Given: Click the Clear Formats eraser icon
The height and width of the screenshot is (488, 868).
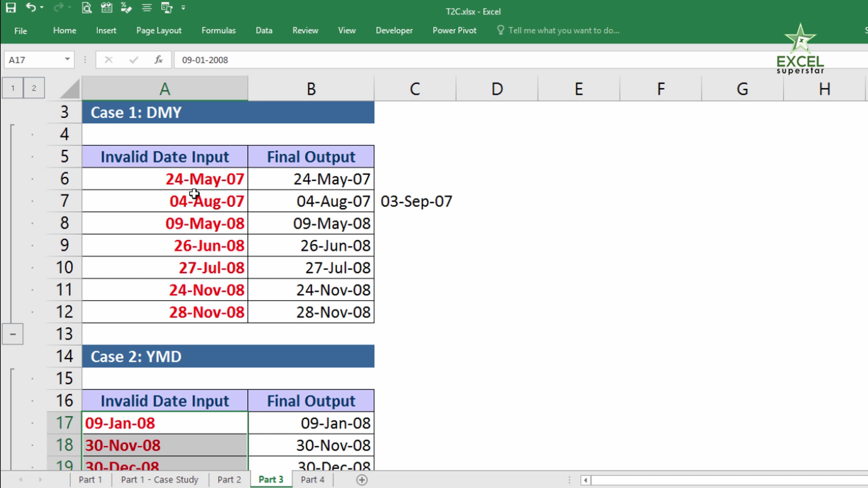Looking at the screenshot, I should coord(126,8).
